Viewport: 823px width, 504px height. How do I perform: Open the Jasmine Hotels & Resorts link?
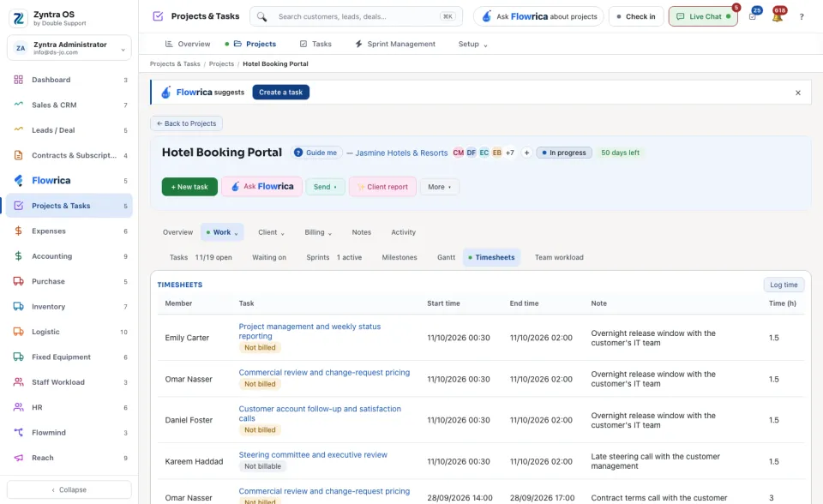pos(401,153)
